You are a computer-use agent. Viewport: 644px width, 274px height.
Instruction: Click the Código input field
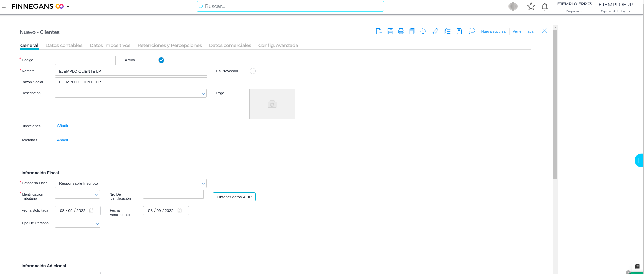pyautogui.click(x=85, y=60)
